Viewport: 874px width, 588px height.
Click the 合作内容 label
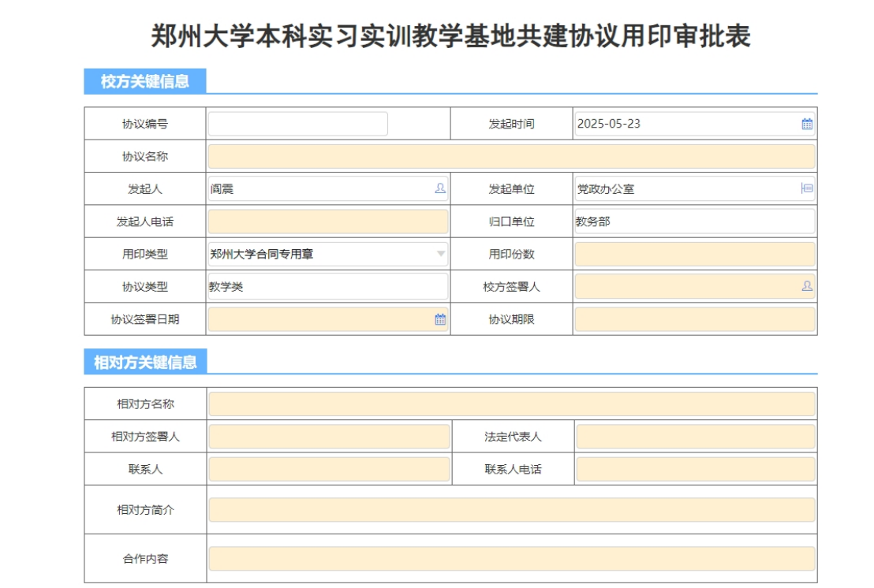pyautogui.click(x=145, y=559)
